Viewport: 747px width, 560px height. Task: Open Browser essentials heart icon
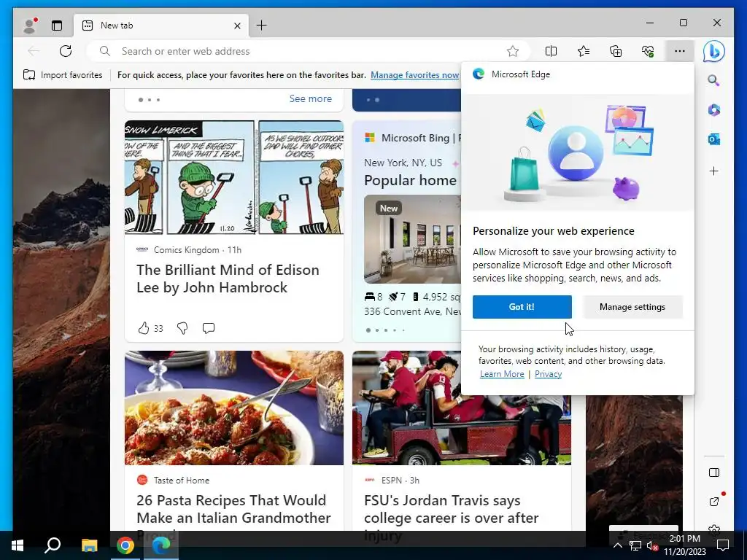click(x=648, y=51)
